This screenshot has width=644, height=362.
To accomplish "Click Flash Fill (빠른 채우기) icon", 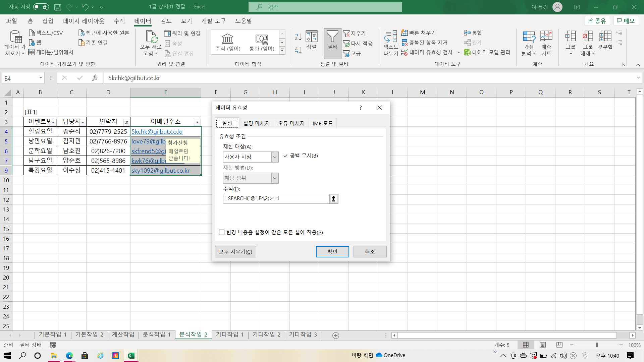I will pos(405,33).
